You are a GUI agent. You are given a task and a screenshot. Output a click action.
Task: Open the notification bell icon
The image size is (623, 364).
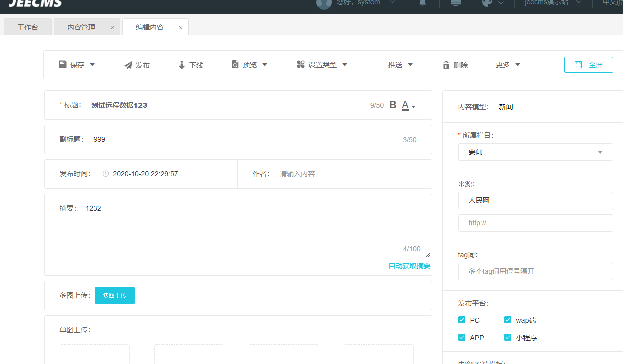(423, 3)
